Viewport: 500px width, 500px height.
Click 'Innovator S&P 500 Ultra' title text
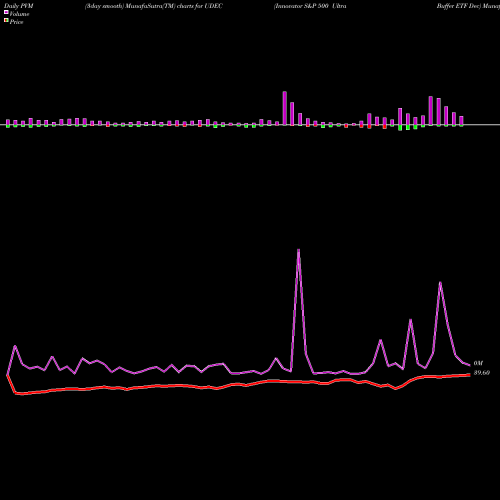[310, 6]
